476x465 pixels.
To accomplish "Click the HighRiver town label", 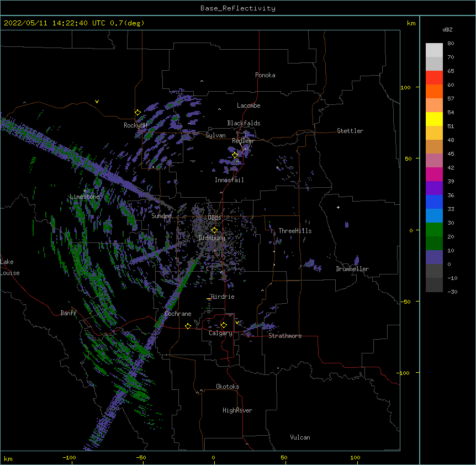I will click(x=237, y=410).
